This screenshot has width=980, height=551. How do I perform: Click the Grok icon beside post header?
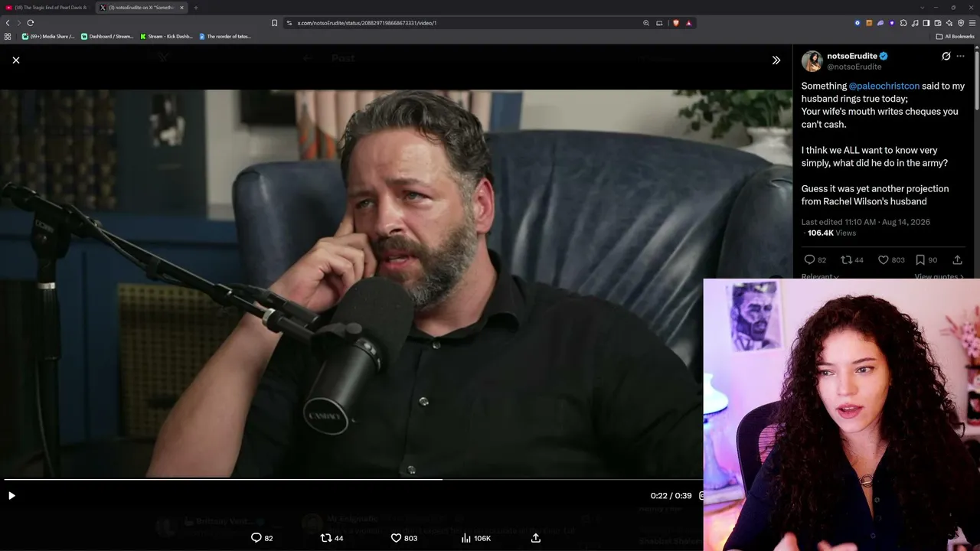(x=946, y=56)
